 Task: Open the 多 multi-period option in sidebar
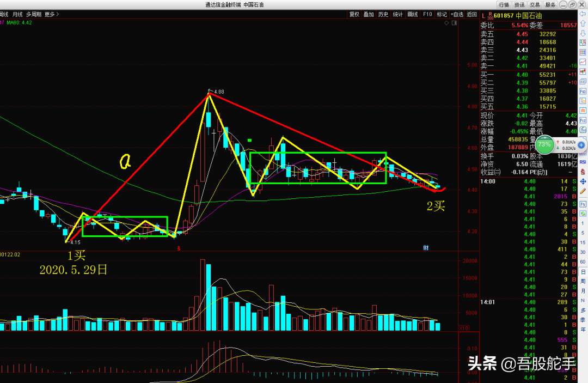coord(583,310)
